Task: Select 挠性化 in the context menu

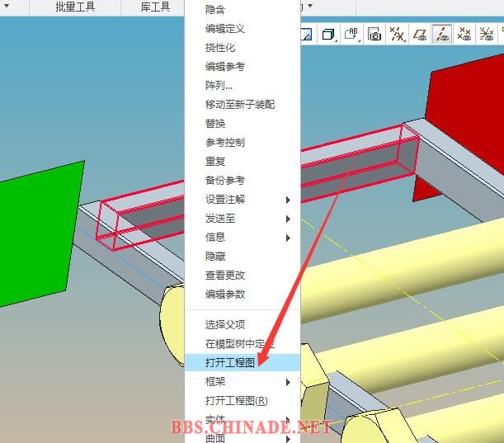Action: coord(243,48)
